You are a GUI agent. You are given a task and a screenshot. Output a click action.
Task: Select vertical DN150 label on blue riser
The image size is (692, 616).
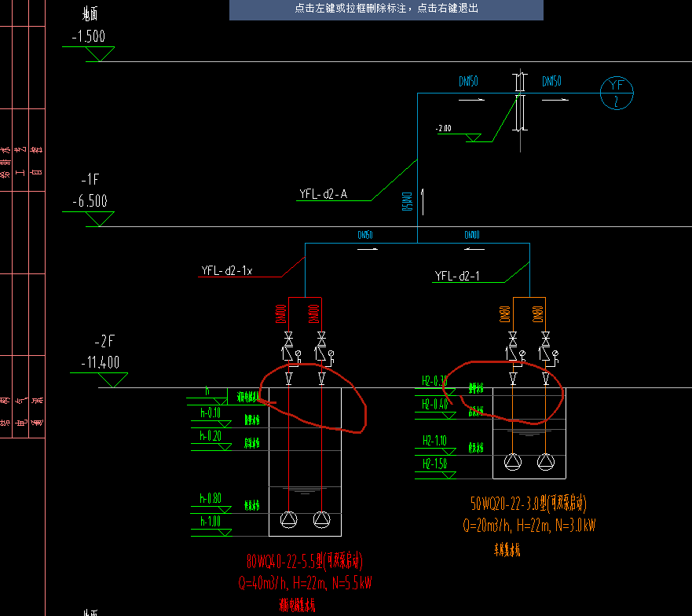(408, 201)
